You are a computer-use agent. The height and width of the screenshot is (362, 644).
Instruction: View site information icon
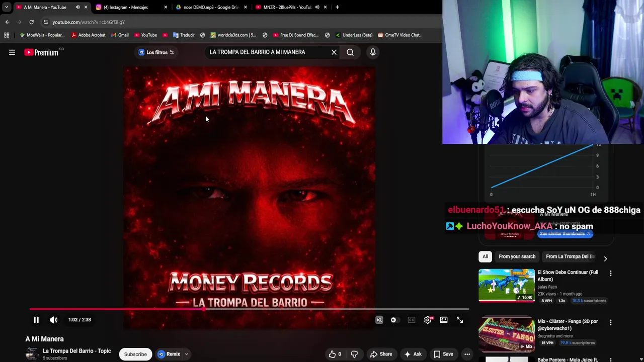(x=46, y=22)
